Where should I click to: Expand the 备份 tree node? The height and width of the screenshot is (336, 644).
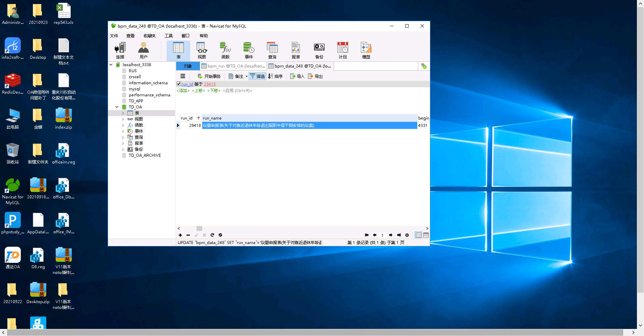(x=123, y=149)
